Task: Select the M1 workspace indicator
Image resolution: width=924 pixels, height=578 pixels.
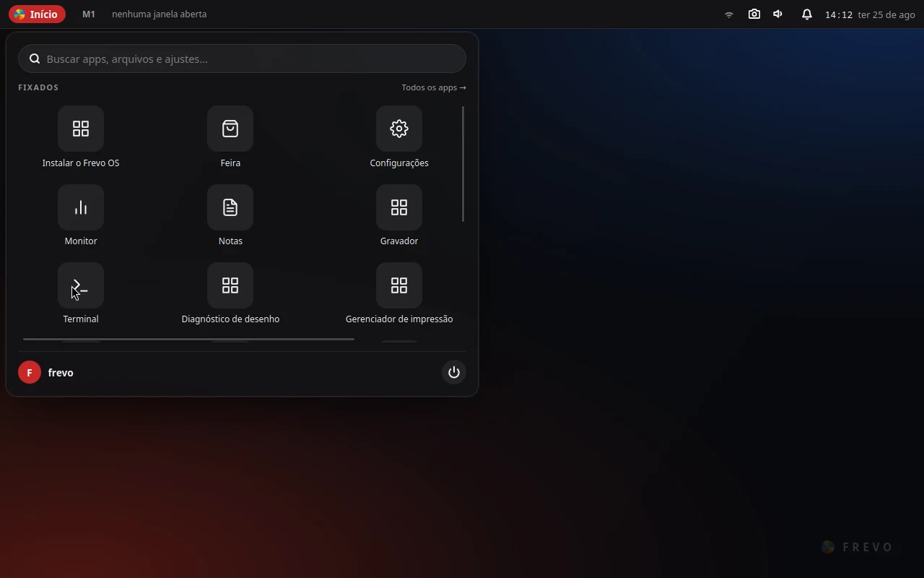Action: point(89,14)
